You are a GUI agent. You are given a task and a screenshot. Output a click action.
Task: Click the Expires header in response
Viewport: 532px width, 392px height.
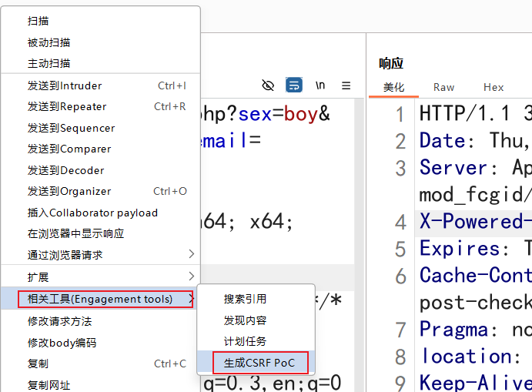[x=460, y=249]
